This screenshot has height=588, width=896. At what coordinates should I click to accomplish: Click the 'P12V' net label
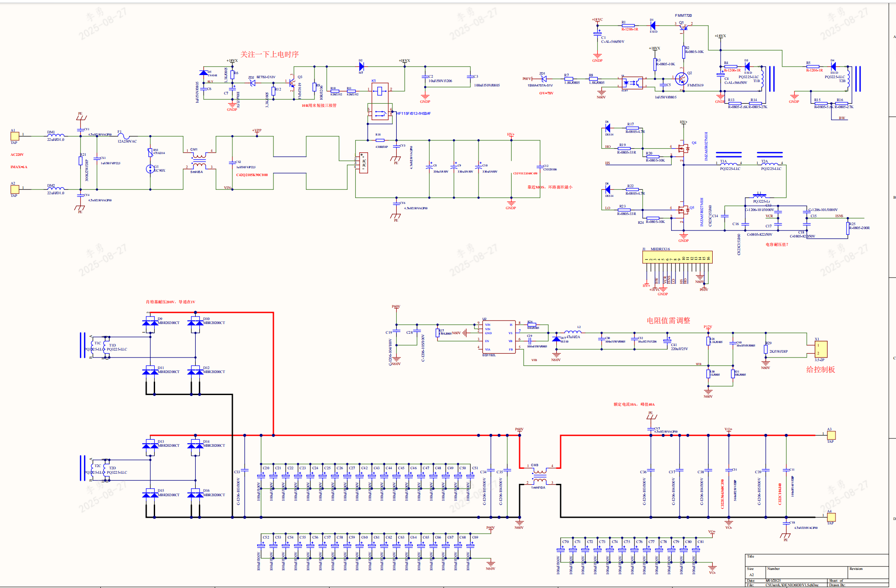[x=708, y=327]
